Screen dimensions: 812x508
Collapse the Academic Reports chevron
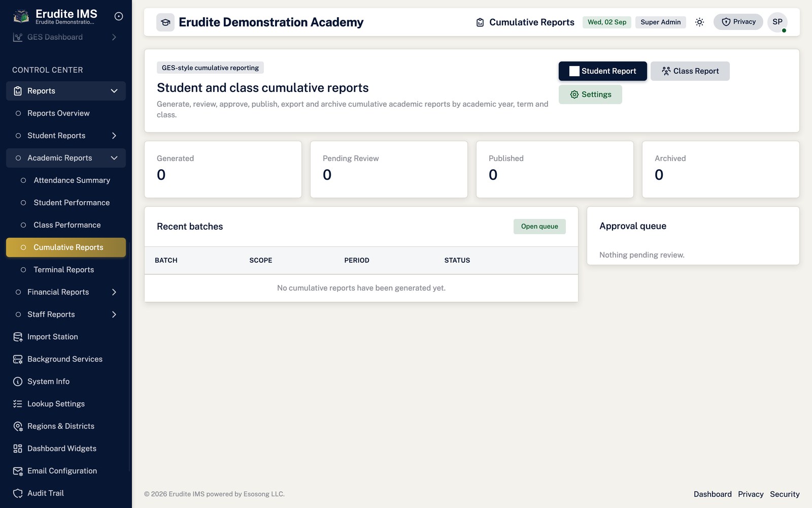click(x=114, y=158)
